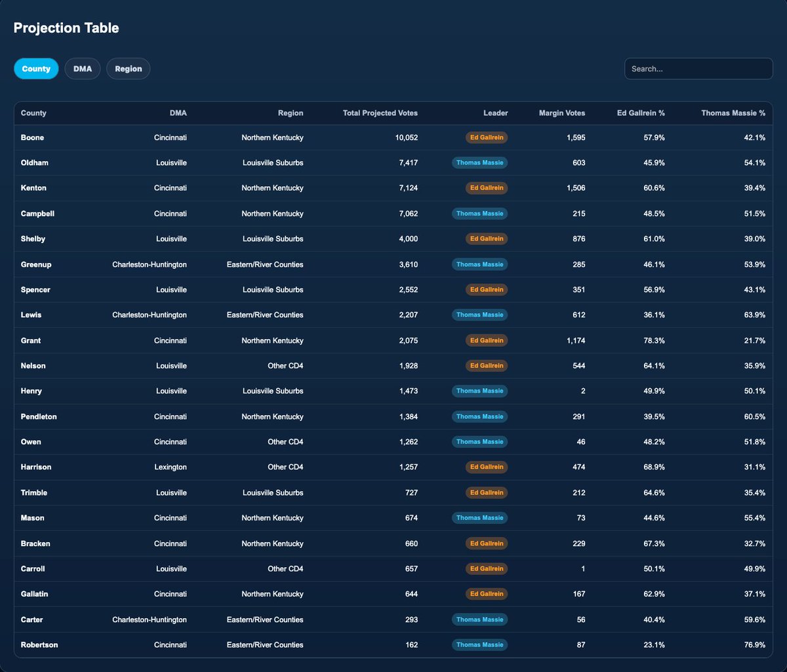This screenshot has width=787, height=672.
Task: Select the Greenup county name
Action: coord(36,264)
